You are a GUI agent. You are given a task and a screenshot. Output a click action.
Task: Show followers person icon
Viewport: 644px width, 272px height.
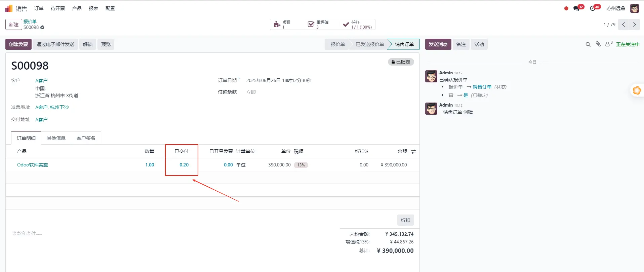pos(609,44)
